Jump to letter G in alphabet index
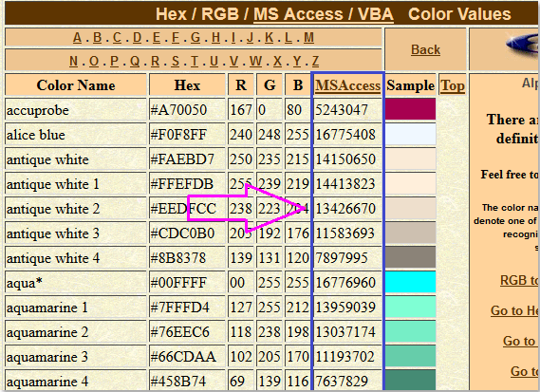This screenshot has width=540, height=392. [x=196, y=37]
